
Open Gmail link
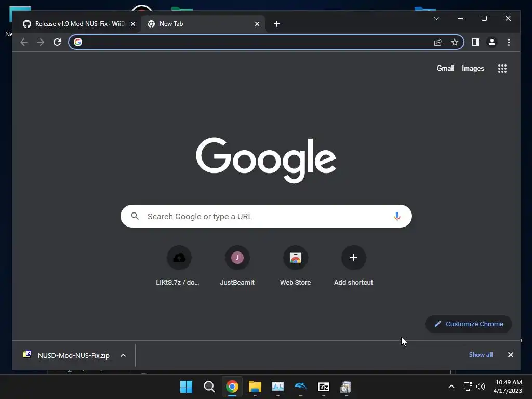[445, 68]
